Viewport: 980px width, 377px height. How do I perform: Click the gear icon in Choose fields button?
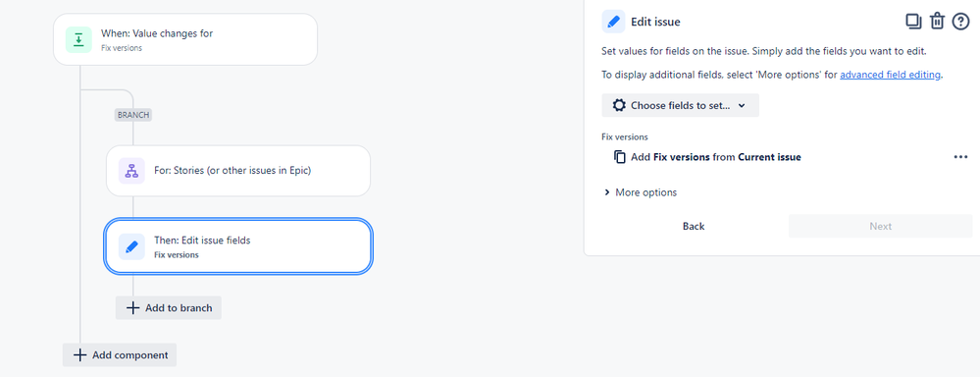click(x=619, y=105)
